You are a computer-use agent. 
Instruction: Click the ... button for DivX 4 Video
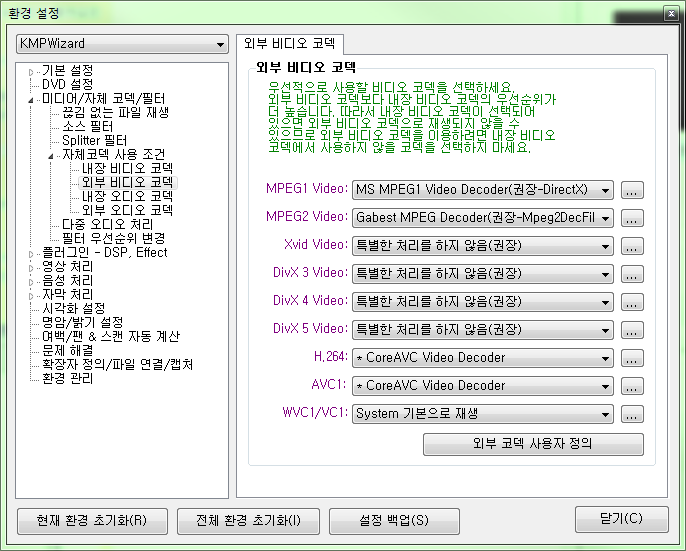632,302
